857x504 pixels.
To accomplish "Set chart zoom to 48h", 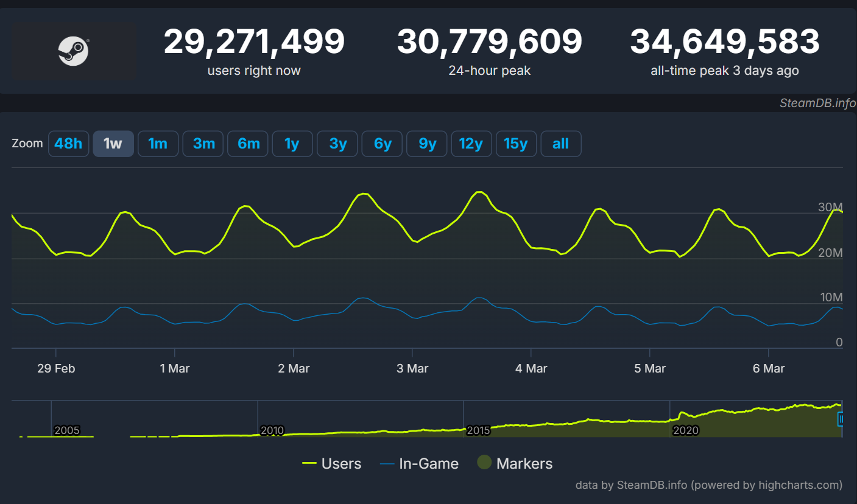I will point(68,144).
